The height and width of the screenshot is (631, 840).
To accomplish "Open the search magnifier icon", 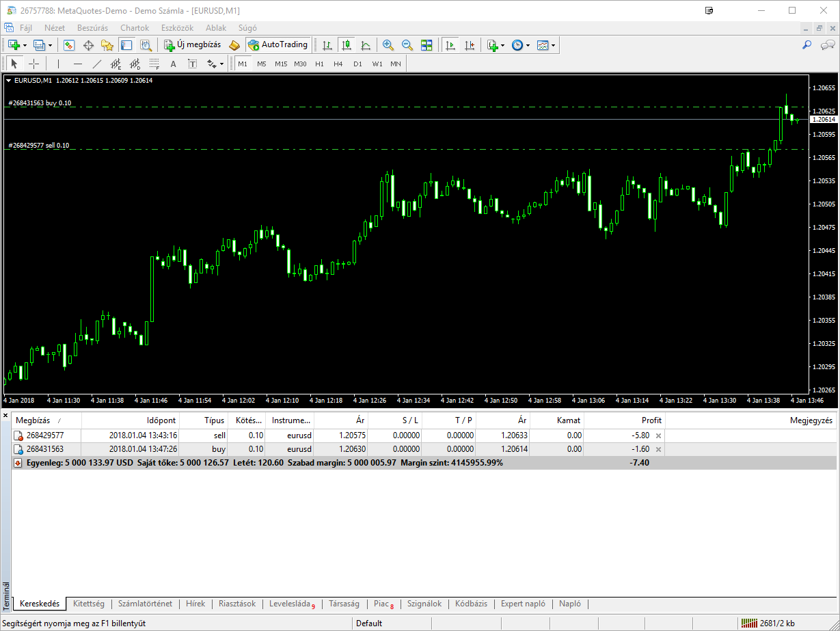I will 807,45.
